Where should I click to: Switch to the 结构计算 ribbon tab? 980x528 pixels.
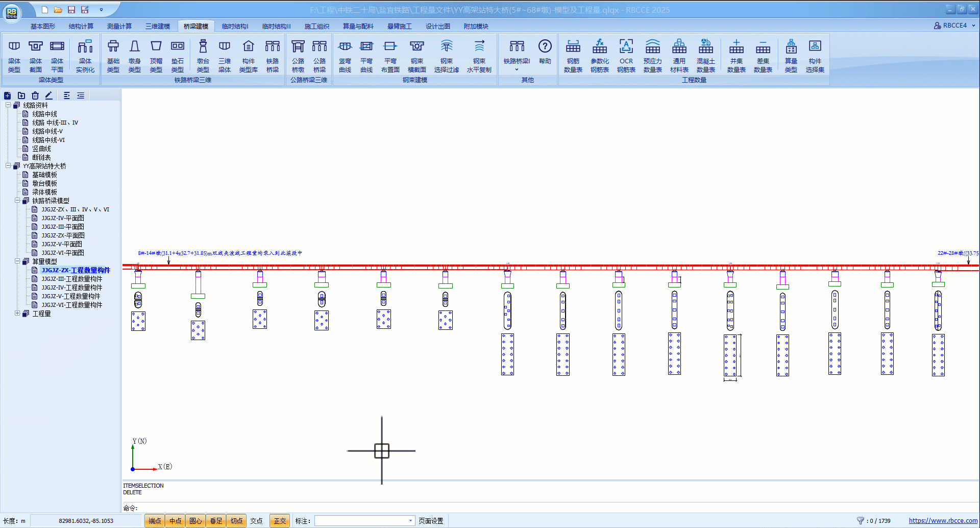click(x=81, y=26)
